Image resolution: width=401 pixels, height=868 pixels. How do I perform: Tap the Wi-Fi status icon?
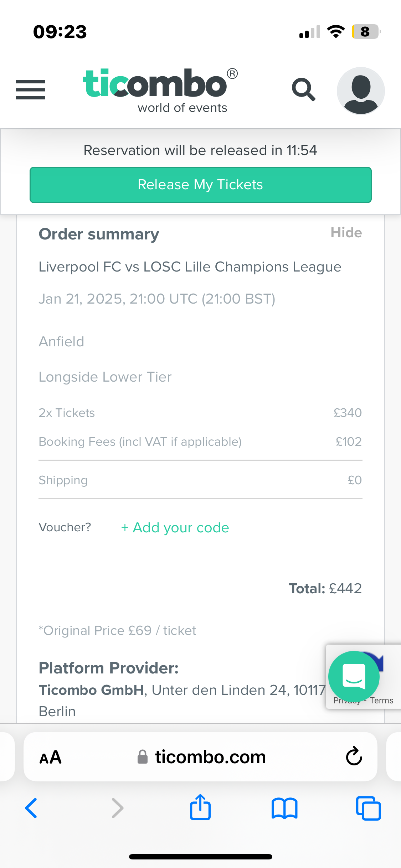[x=336, y=32]
